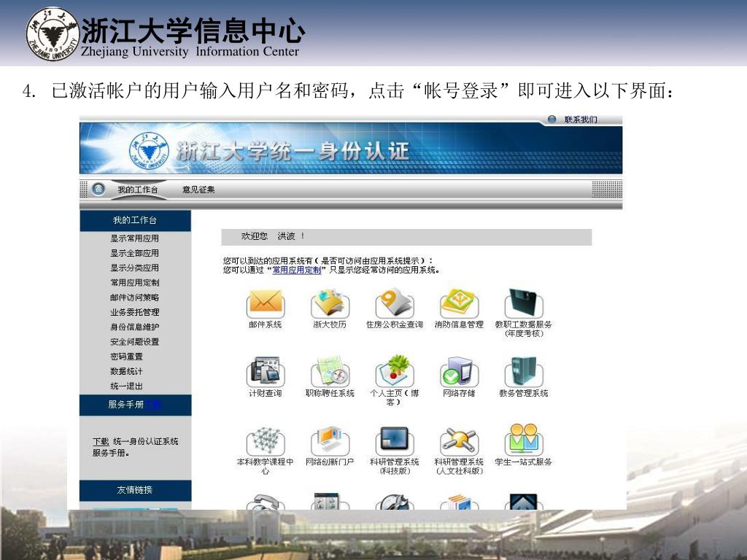
Task: Select 身份信息维护 in sidebar
Action: pos(135,327)
